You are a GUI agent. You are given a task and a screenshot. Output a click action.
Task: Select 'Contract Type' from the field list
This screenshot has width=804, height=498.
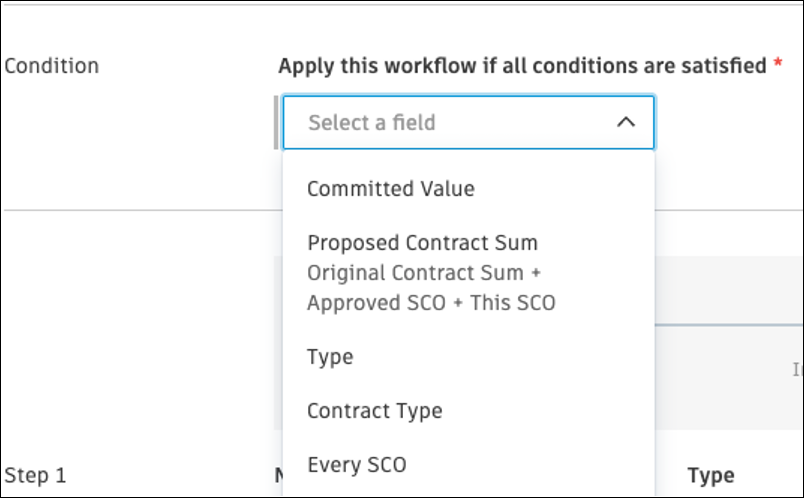[374, 411]
